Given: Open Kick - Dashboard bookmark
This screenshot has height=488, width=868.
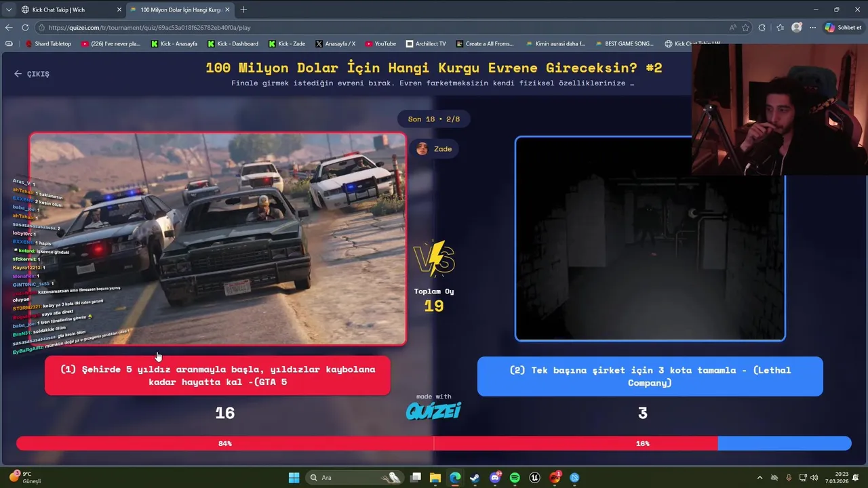Looking at the screenshot, I should [x=233, y=43].
